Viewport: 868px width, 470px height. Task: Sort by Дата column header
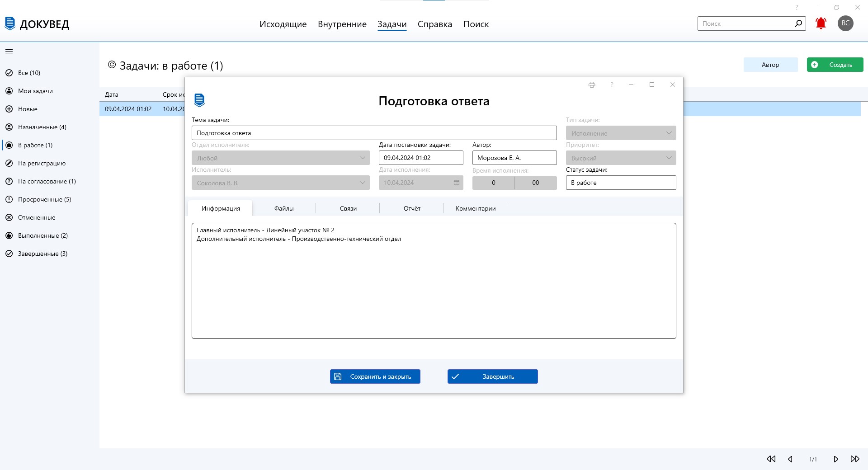pyautogui.click(x=112, y=94)
